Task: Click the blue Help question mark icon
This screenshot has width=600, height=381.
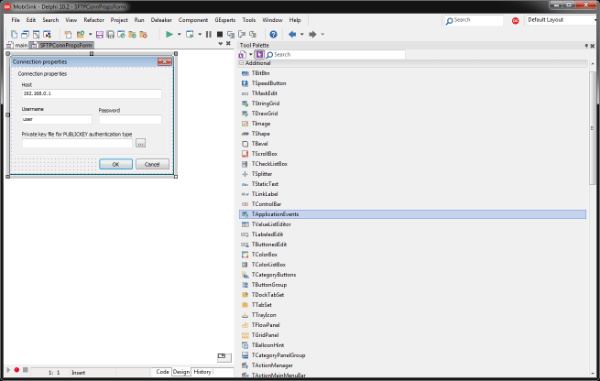Action: (273, 34)
